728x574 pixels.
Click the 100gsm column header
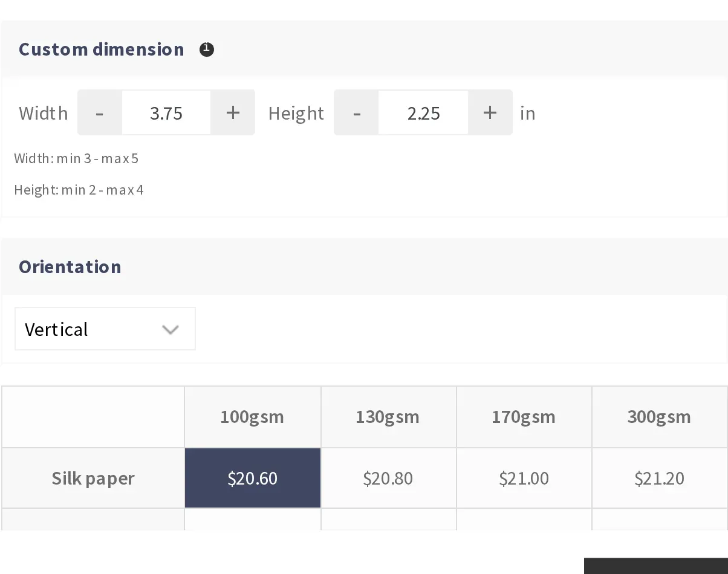click(253, 417)
